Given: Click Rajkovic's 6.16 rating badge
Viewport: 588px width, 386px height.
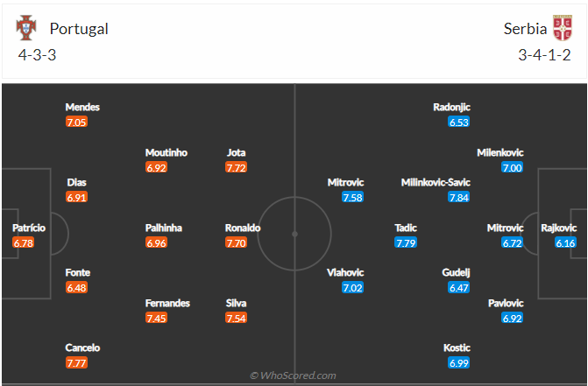Looking at the screenshot, I should [x=565, y=242].
